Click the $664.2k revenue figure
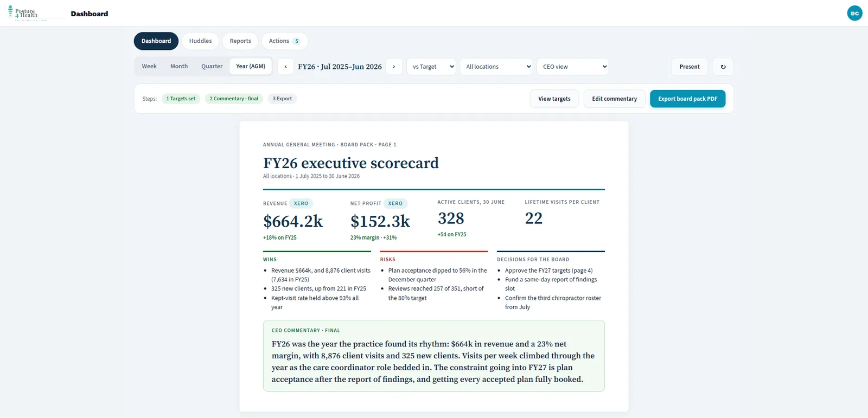868x418 pixels. (293, 221)
